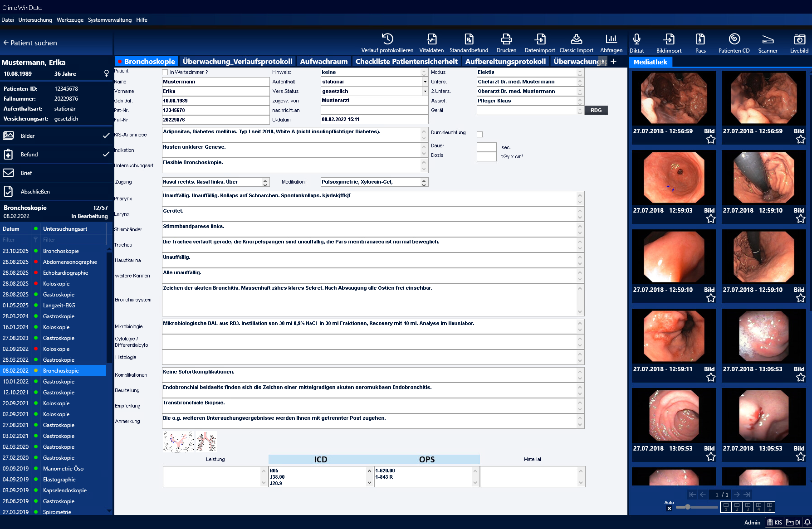Screen dimensions: 812x529
Task: Click the Vitaldaten toolbar icon
Action: 431,39
